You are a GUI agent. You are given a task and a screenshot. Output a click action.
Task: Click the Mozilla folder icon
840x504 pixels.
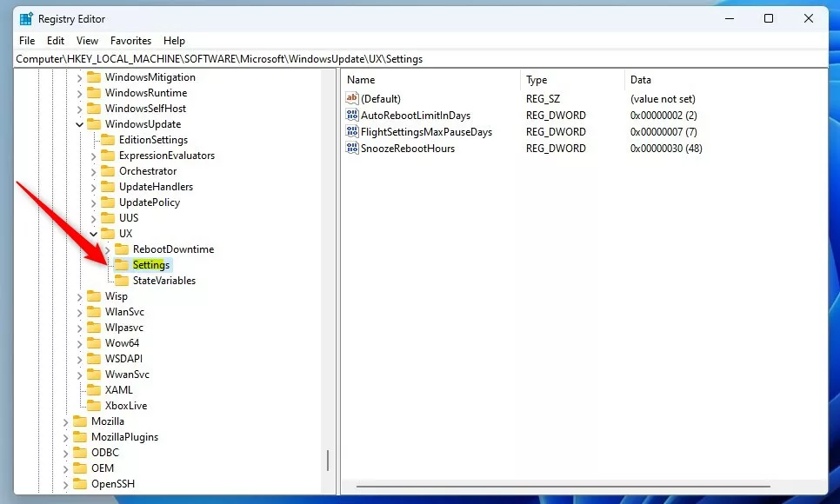coord(80,421)
